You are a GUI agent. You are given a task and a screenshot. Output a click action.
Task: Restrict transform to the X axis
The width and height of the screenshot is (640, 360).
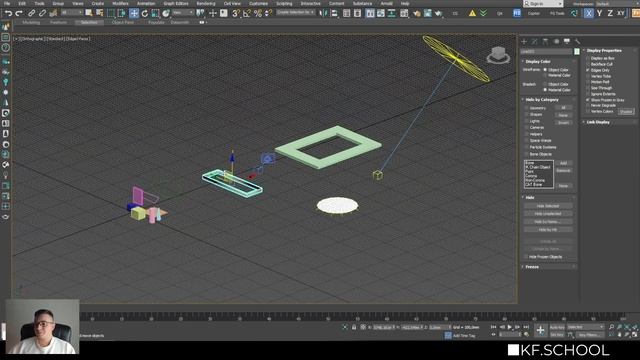point(589,13)
